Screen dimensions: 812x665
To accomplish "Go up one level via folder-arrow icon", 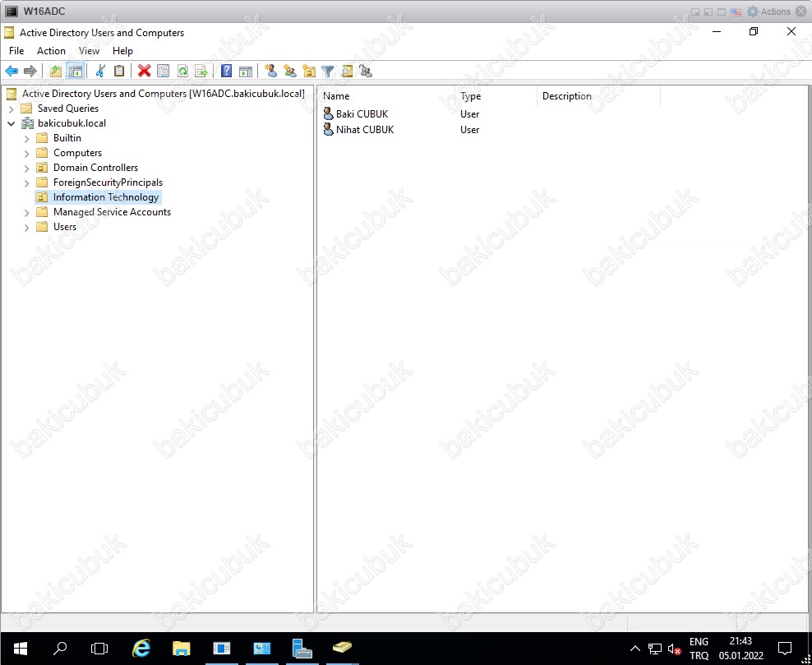I will tap(55, 71).
